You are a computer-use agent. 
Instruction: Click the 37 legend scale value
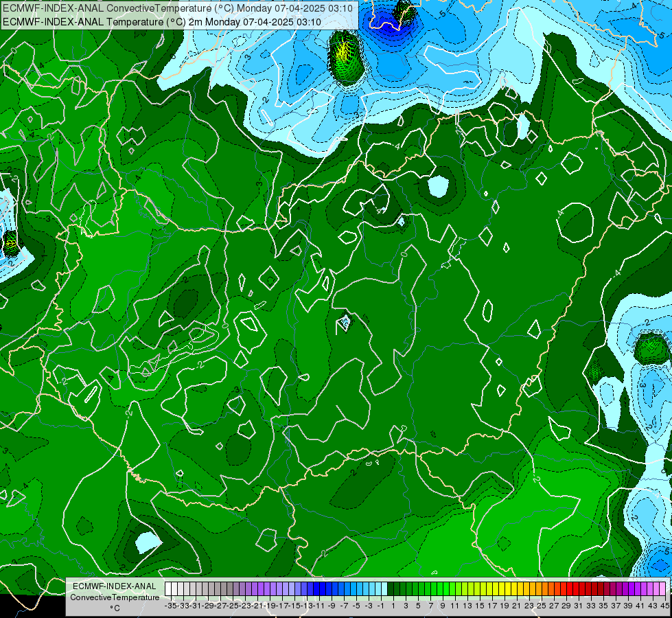tap(616, 606)
